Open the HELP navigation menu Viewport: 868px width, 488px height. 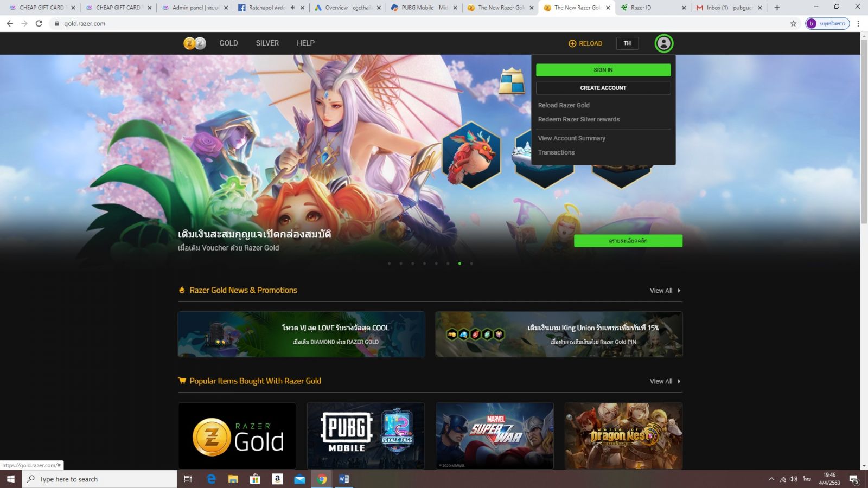[305, 43]
